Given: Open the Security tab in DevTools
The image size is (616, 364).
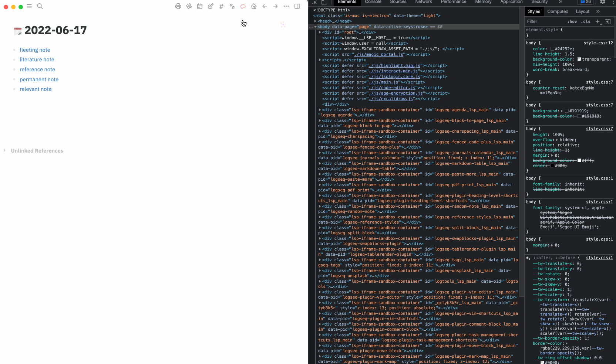Looking at the screenshot, I should pos(539,2).
